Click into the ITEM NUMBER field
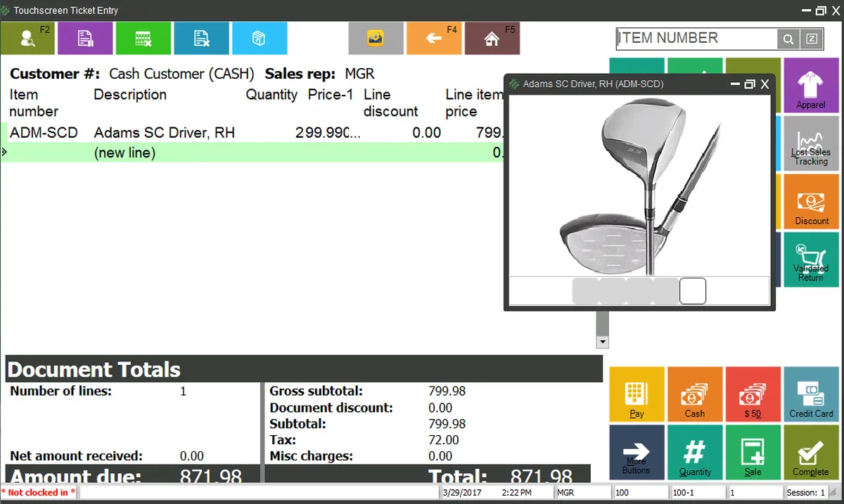This screenshot has width=844, height=504. tap(696, 39)
